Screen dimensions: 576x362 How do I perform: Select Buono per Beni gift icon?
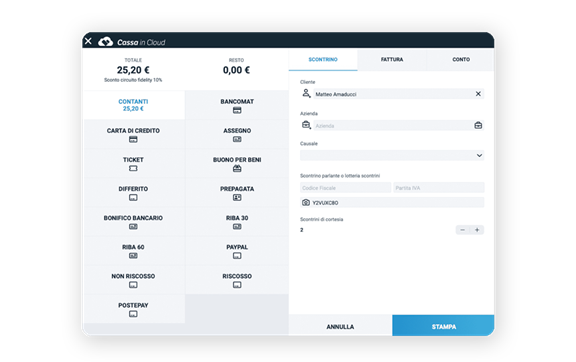237,169
